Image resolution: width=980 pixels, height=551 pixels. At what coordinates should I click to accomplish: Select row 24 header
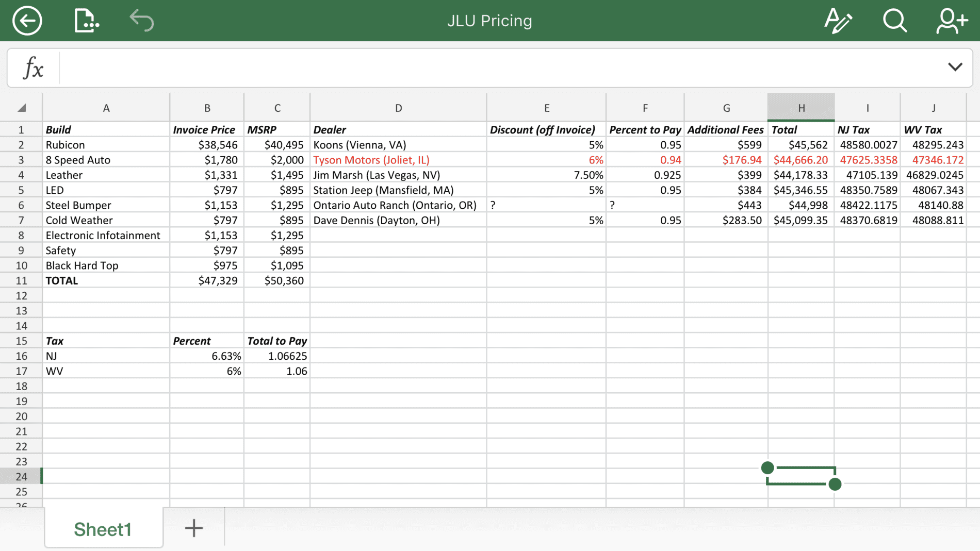click(21, 477)
